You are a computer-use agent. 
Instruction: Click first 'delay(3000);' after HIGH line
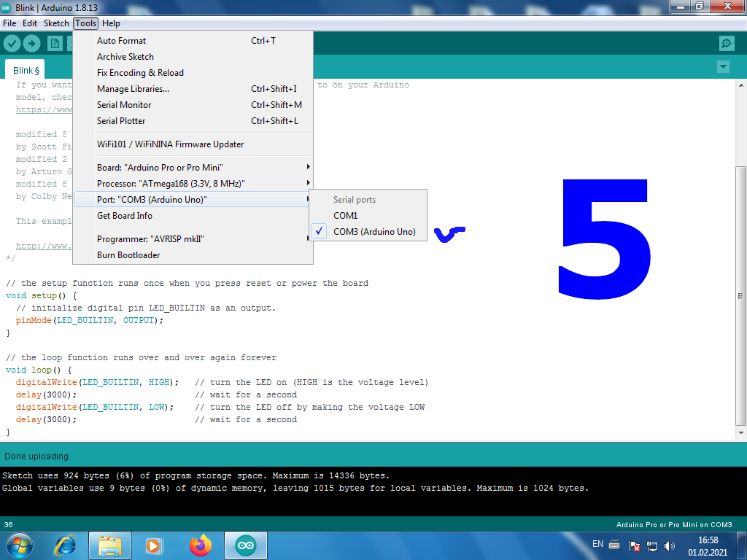[x=46, y=394]
